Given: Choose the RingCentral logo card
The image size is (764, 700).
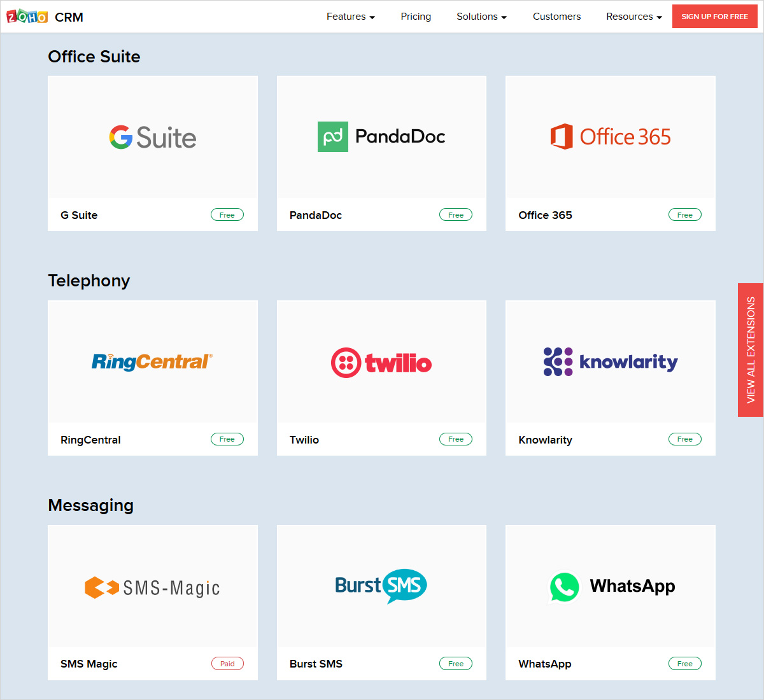Looking at the screenshot, I should tap(153, 361).
